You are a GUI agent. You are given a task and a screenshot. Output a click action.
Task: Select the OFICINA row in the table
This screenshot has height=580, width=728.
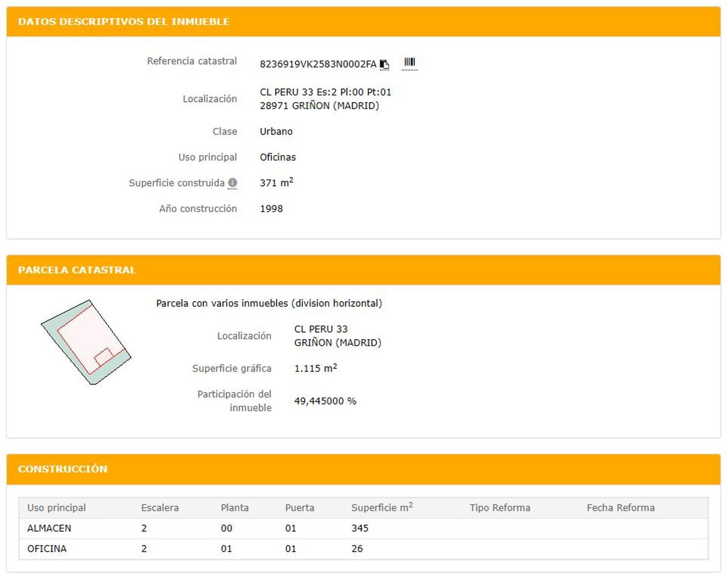[x=364, y=549]
